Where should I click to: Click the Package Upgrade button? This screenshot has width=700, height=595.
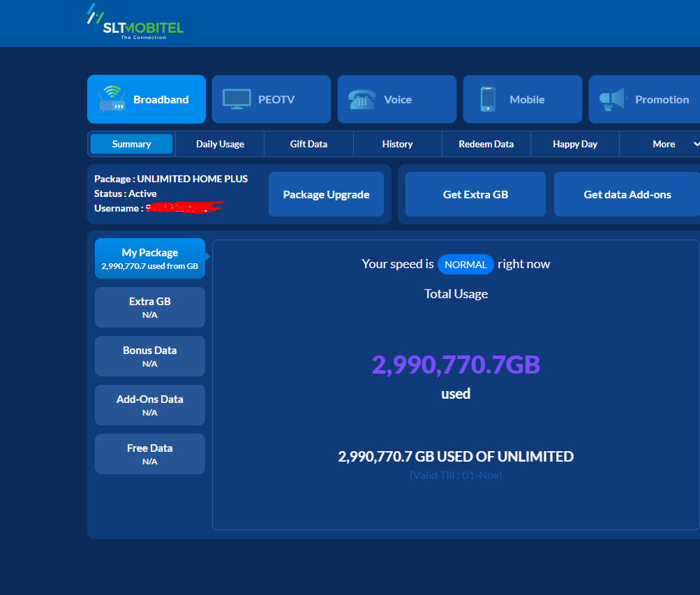pos(327,194)
